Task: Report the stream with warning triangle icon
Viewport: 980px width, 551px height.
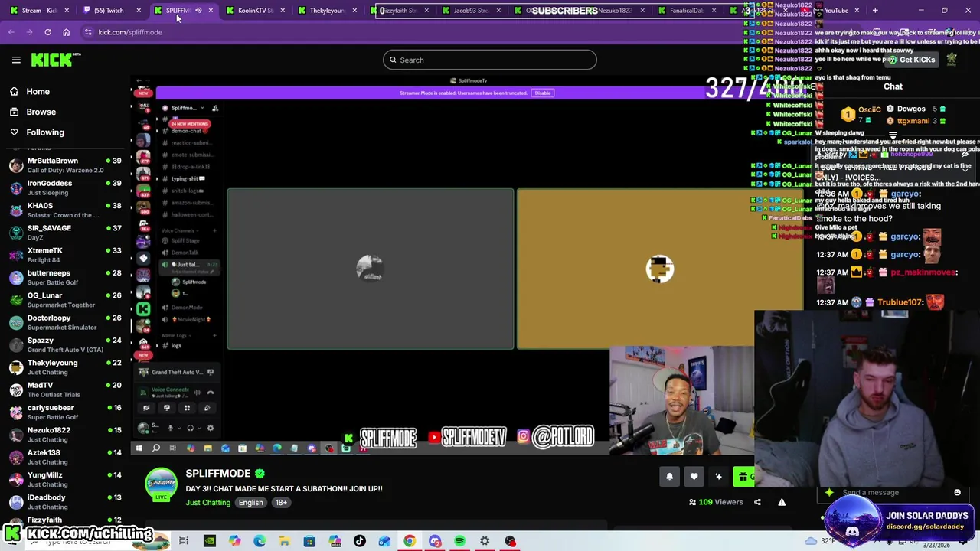Action: (x=782, y=502)
